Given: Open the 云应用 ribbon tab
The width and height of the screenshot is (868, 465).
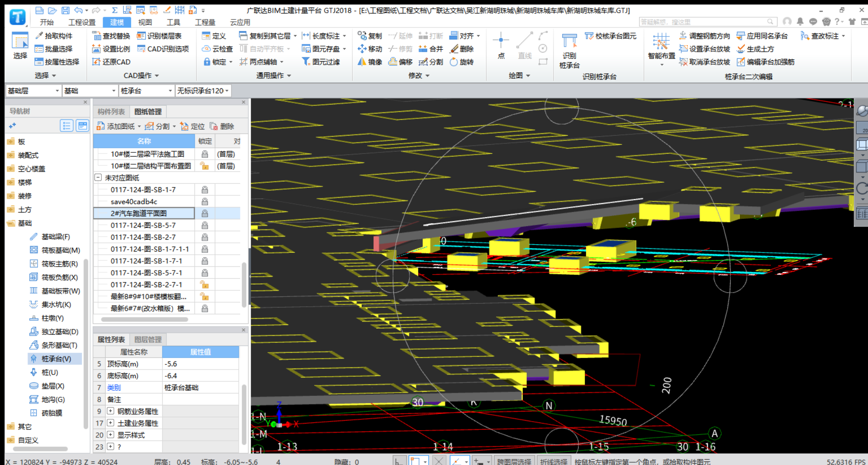Looking at the screenshot, I should [x=240, y=22].
